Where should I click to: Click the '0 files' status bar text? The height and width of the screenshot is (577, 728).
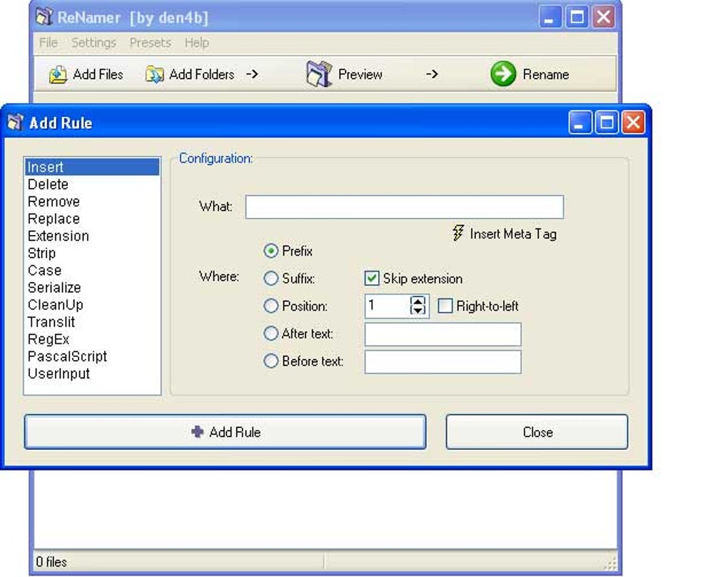(x=51, y=562)
